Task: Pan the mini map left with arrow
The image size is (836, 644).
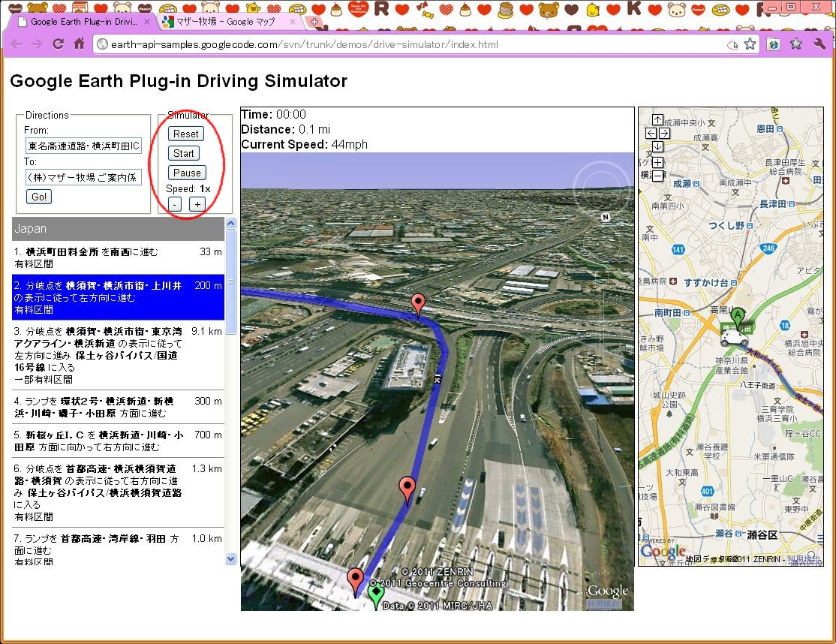Action: (x=651, y=133)
